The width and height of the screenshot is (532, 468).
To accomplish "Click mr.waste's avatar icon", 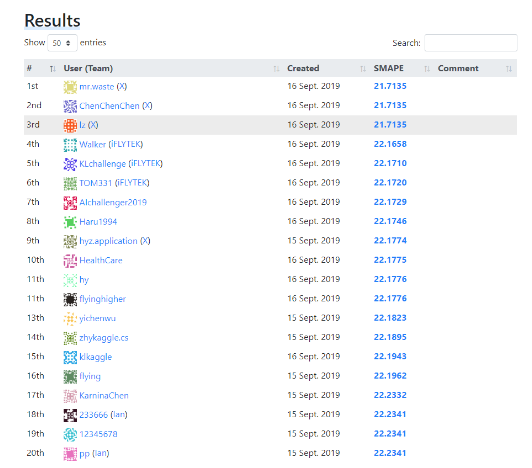I will (x=70, y=87).
